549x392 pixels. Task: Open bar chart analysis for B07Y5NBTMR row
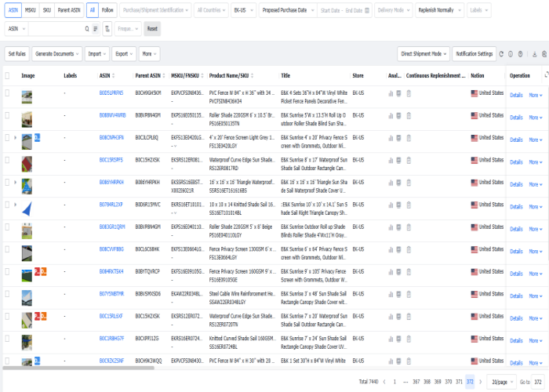391,294
